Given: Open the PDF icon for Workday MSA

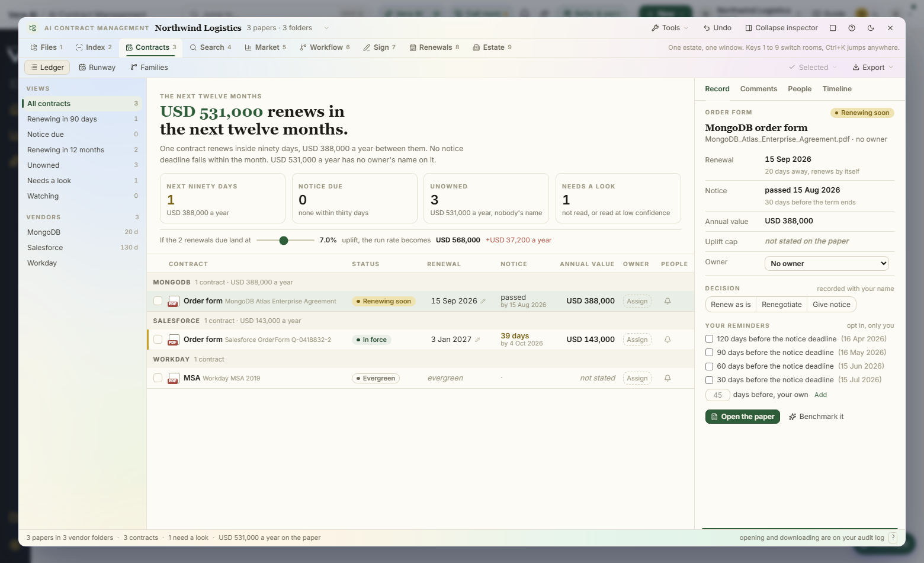Looking at the screenshot, I should click(x=173, y=378).
